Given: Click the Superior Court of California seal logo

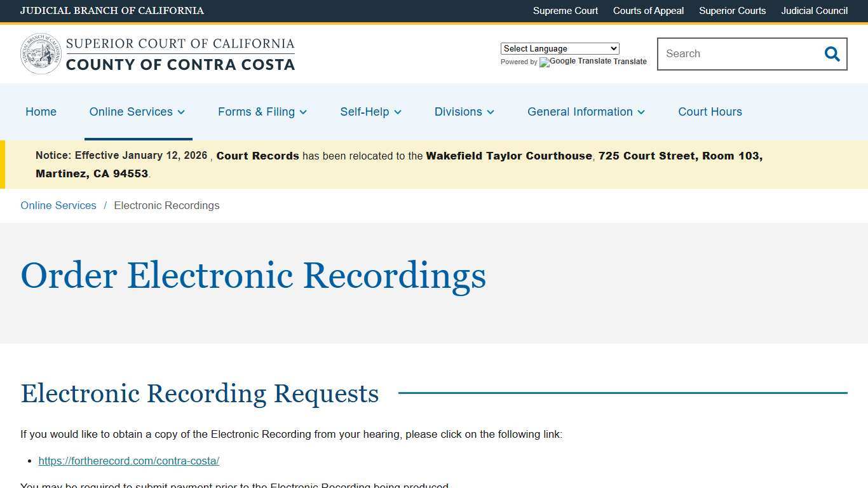Looking at the screenshot, I should pos(41,53).
